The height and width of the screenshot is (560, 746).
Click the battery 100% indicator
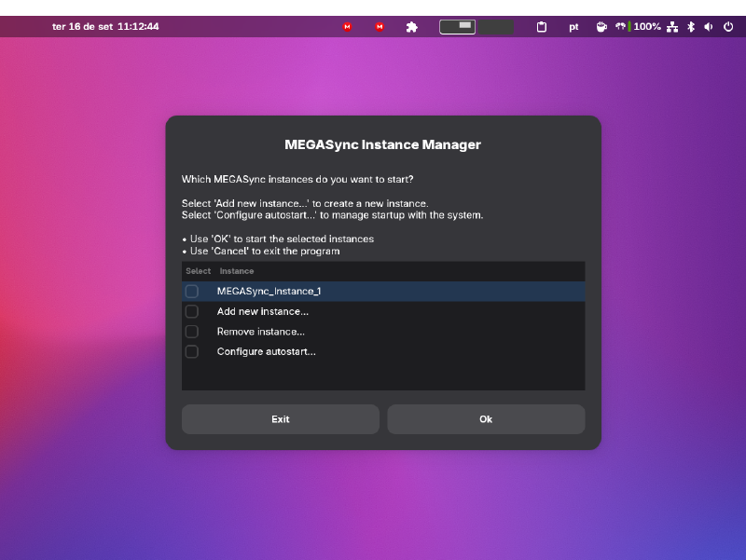(x=646, y=26)
